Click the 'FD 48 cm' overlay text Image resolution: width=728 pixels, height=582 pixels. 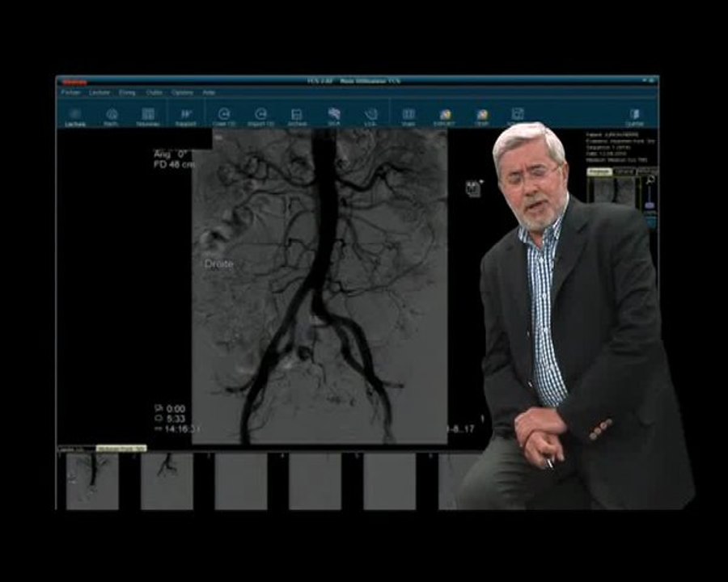175,164
